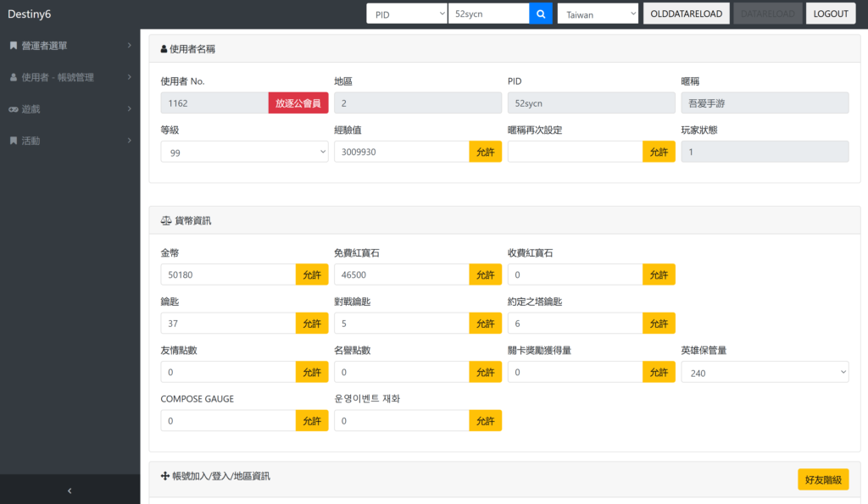
Task: Click 允許 next to 免費紅寶石 field
Action: 485,274
